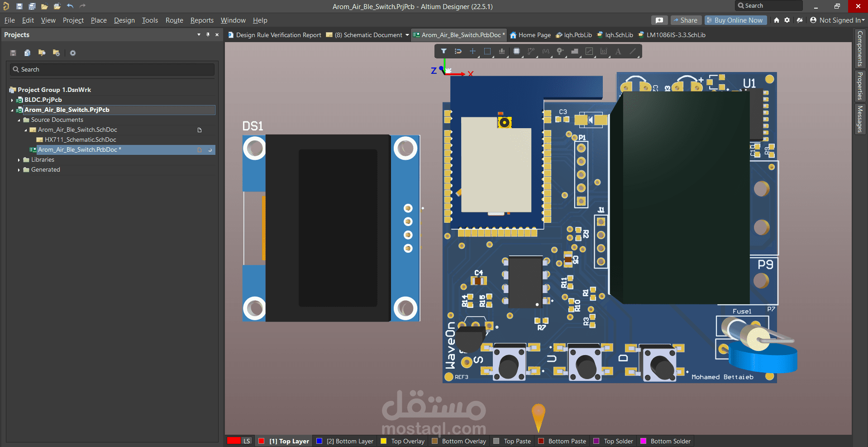Screen dimensions: 868x447
Task: Click the Align Objects bar-chart icon
Action: 501,51
